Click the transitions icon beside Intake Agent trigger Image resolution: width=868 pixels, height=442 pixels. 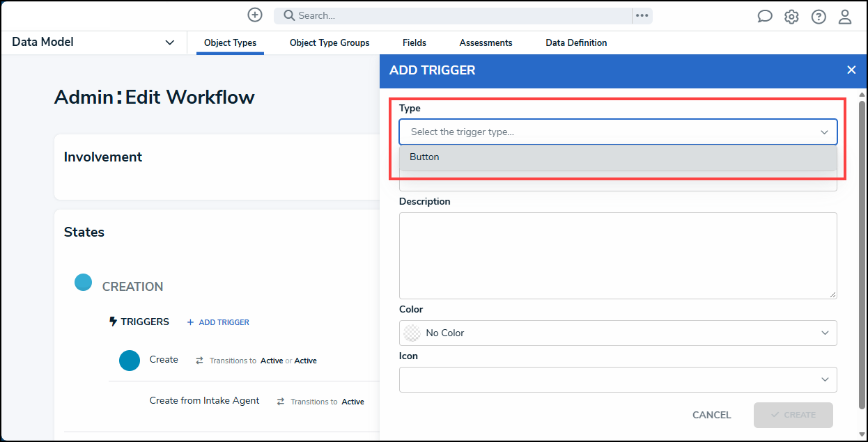[x=281, y=402]
